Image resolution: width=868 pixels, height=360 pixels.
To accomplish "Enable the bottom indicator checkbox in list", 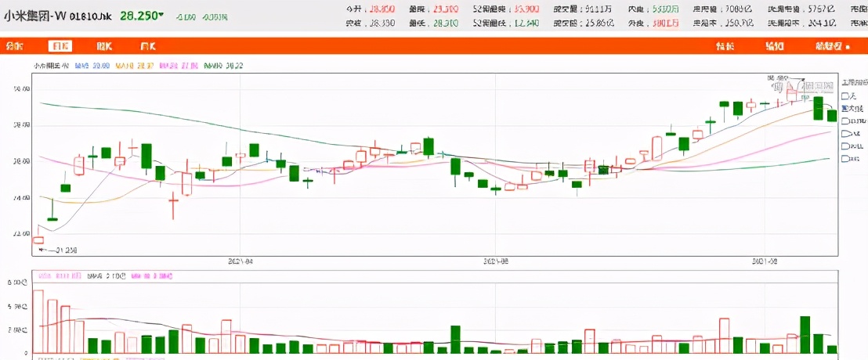I will 844,159.
